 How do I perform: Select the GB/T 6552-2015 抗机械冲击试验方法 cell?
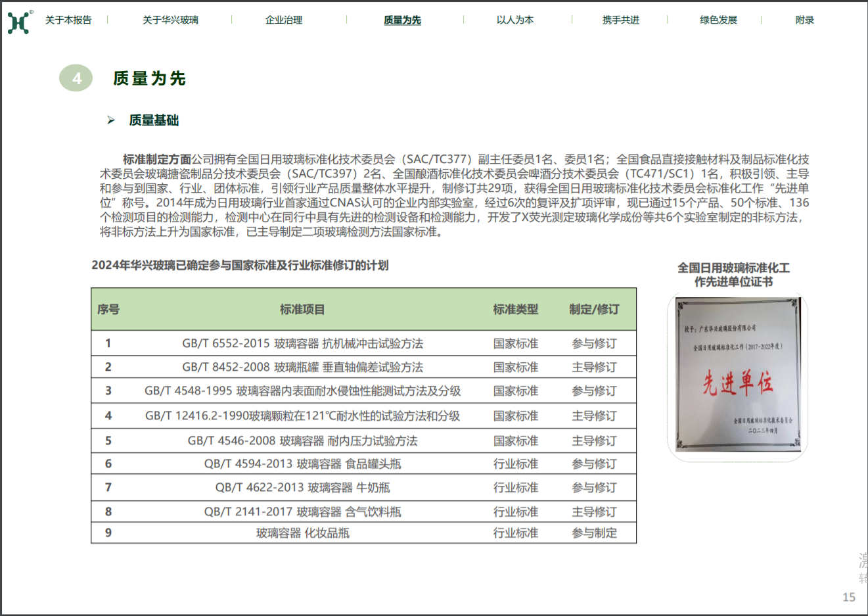click(303, 344)
